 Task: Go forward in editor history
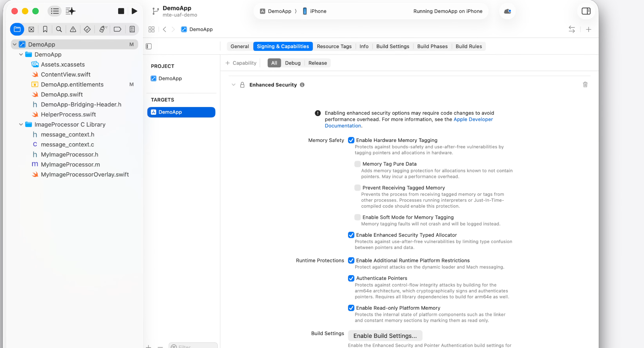173,29
